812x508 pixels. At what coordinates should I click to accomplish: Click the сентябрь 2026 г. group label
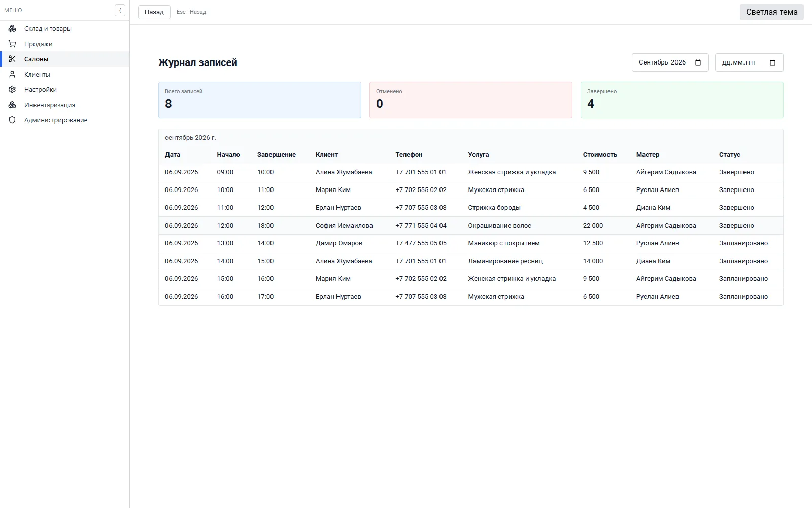click(190, 138)
